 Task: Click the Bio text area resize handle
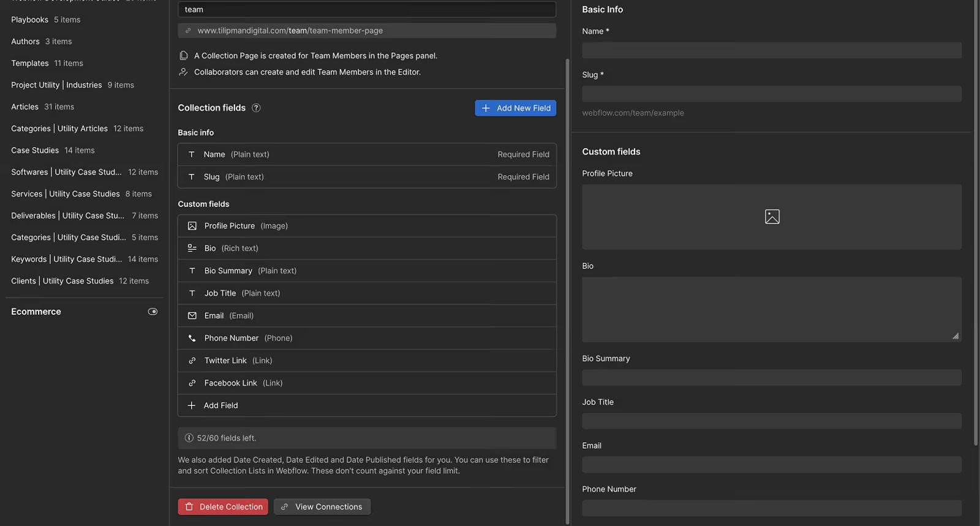[x=956, y=336]
